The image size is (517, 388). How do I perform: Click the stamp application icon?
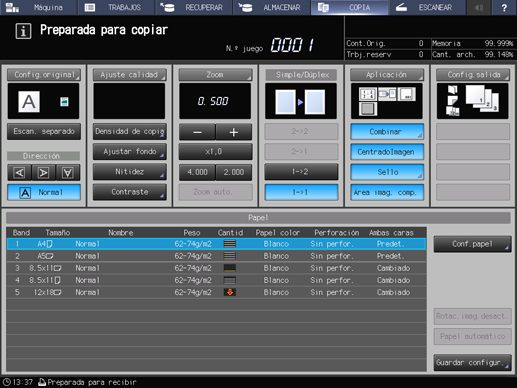(407, 94)
